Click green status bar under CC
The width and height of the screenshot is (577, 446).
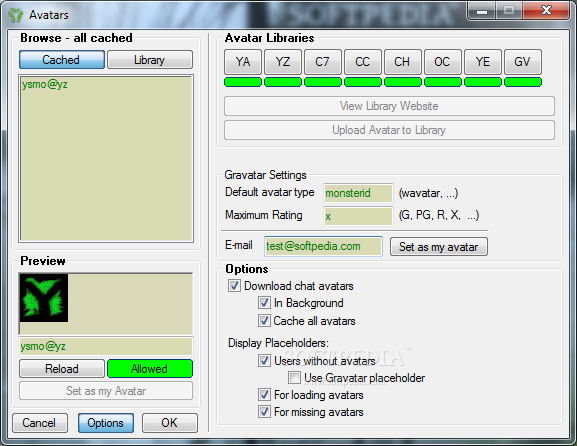click(363, 82)
